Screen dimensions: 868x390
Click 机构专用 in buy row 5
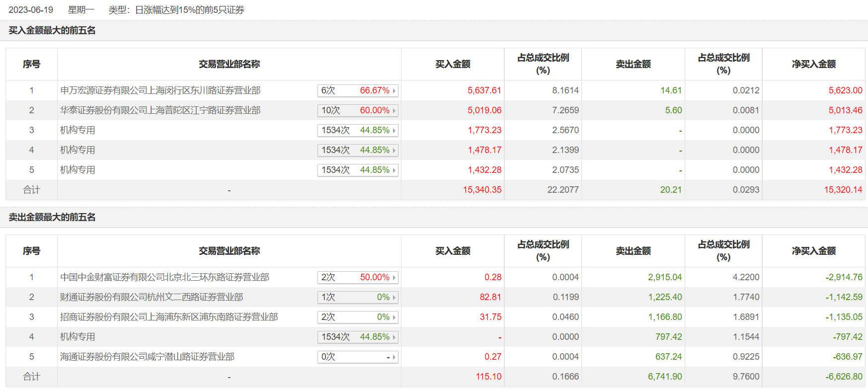78,170
